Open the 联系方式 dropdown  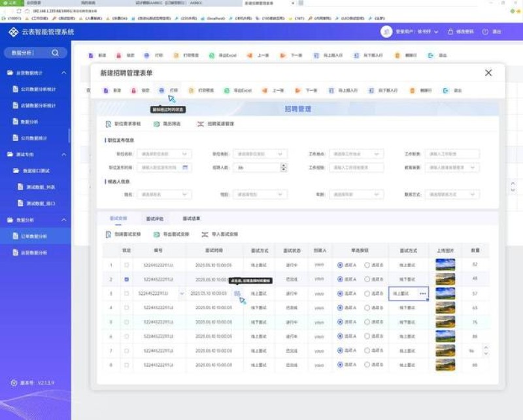tap(452, 195)
